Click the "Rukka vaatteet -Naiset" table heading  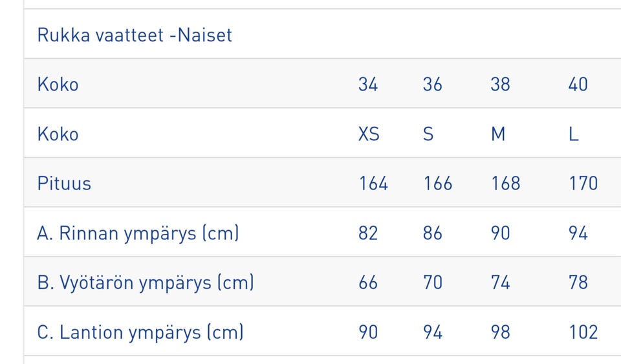coord(135,35)
